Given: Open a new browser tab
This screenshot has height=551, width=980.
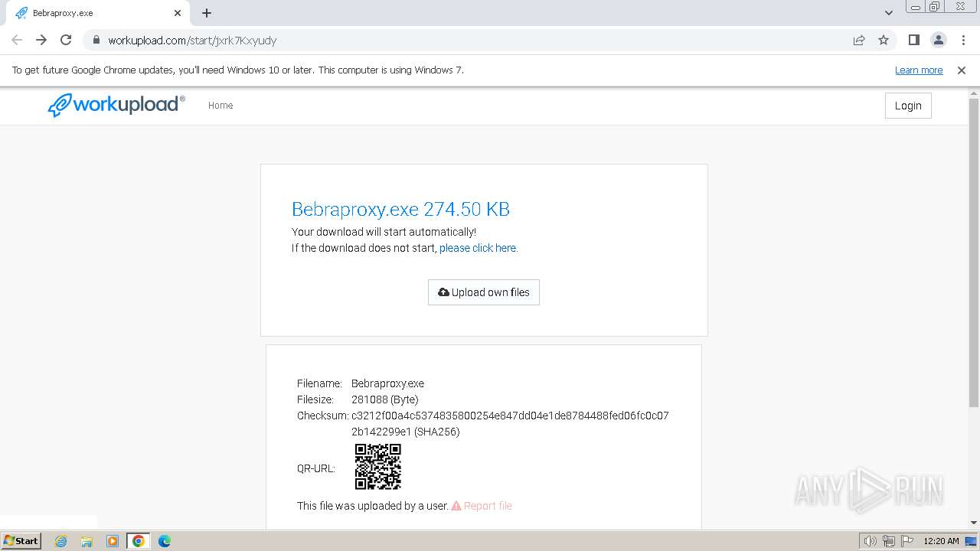Looking at the screenshot, I should tap(207, 13).
